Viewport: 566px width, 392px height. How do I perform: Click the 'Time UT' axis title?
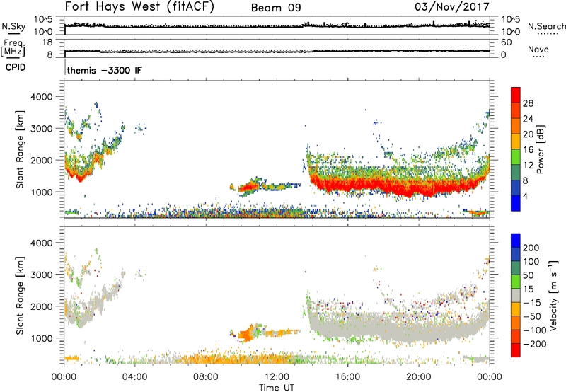pos(277,388)
